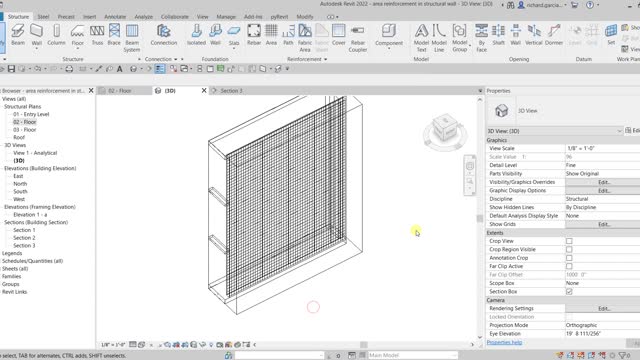Edit Visibility/Graphics Overrides
Screen dimensions: 640x360
pyautogui.click(x=603, y=182)
